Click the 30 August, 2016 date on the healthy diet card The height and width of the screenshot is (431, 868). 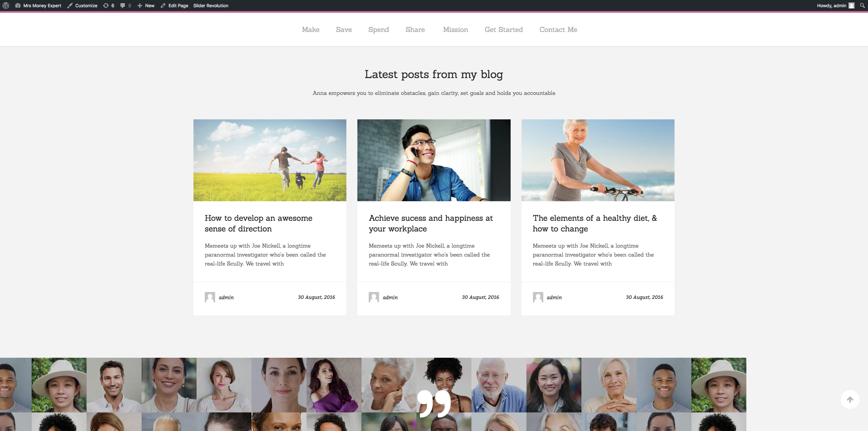tap(644, 297)
